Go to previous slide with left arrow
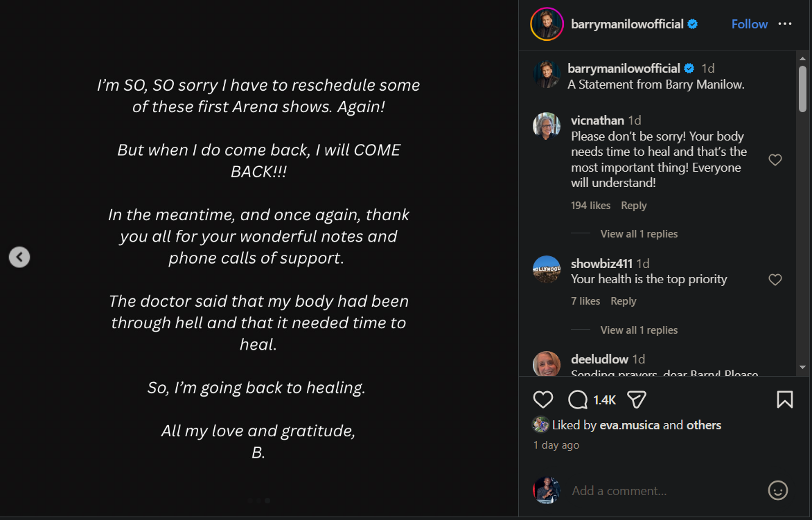The height and width of the screenshot is (520, 812). pos(19,257)
